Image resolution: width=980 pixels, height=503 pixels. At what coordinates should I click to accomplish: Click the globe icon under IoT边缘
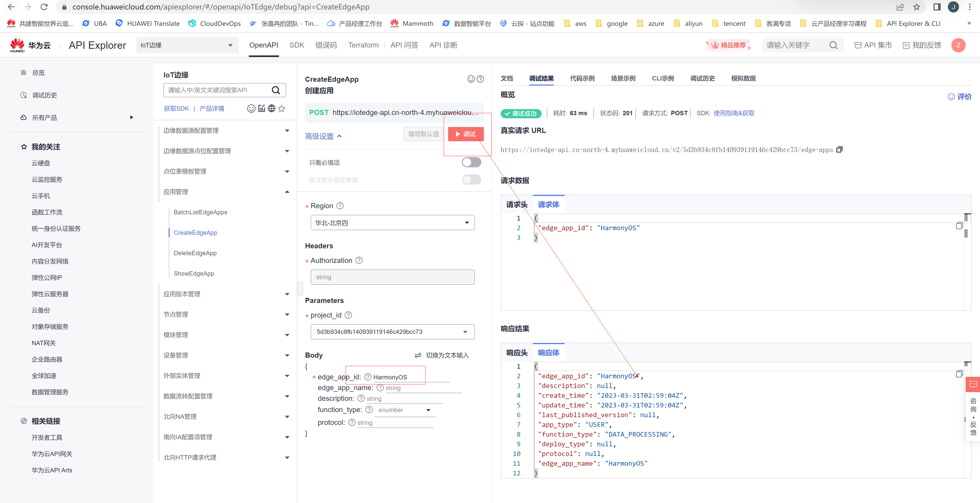[x=272, y=108]
